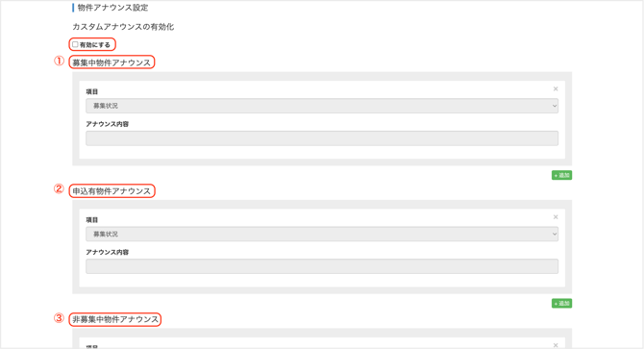Click the 申込有物件アナウンス section heading
The height and width of the screenshot is (349, 644).
tap(111, 191)
